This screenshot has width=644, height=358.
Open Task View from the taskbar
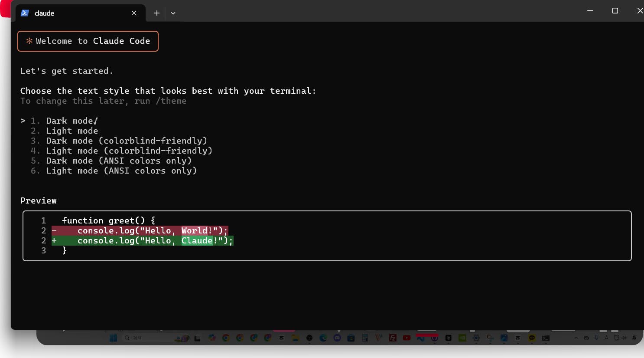point(197,338)
